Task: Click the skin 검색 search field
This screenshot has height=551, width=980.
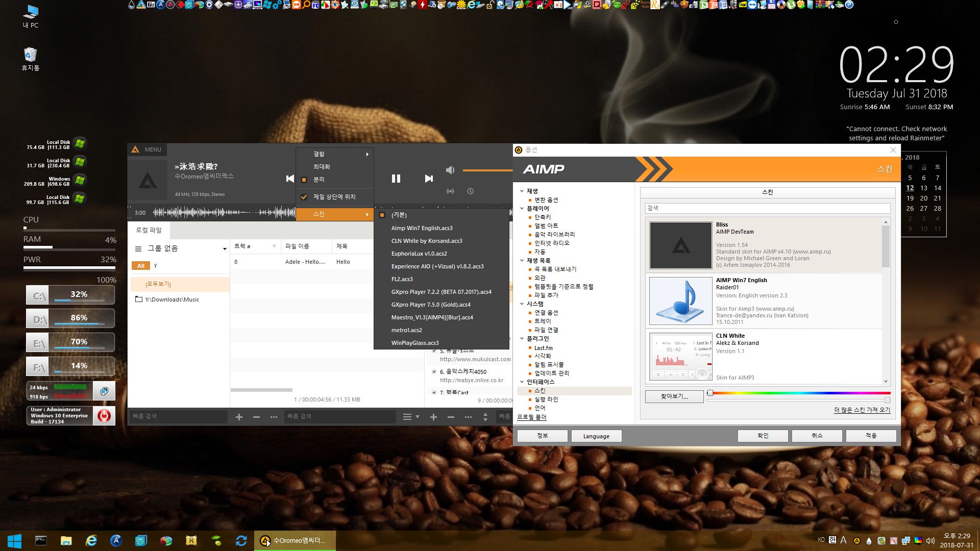Action: pos(767,208)
